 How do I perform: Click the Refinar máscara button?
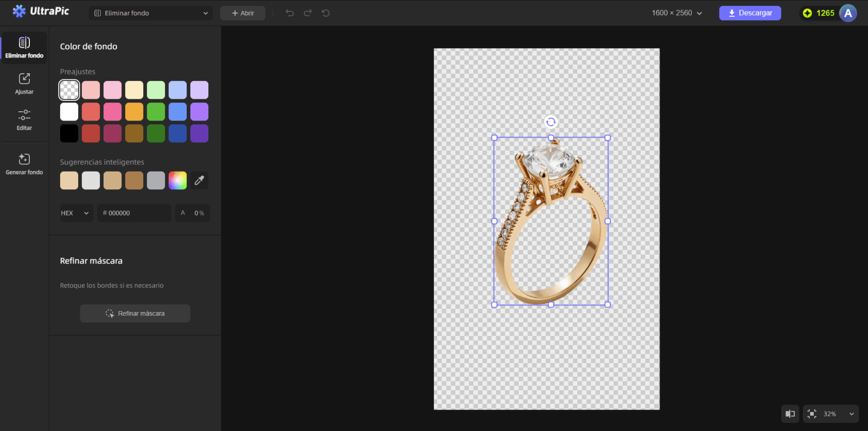coord(135,313)
